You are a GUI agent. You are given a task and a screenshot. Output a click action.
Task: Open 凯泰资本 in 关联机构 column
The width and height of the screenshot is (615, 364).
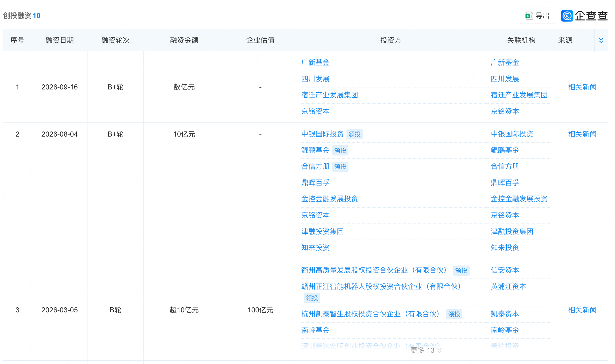point(505,314)
